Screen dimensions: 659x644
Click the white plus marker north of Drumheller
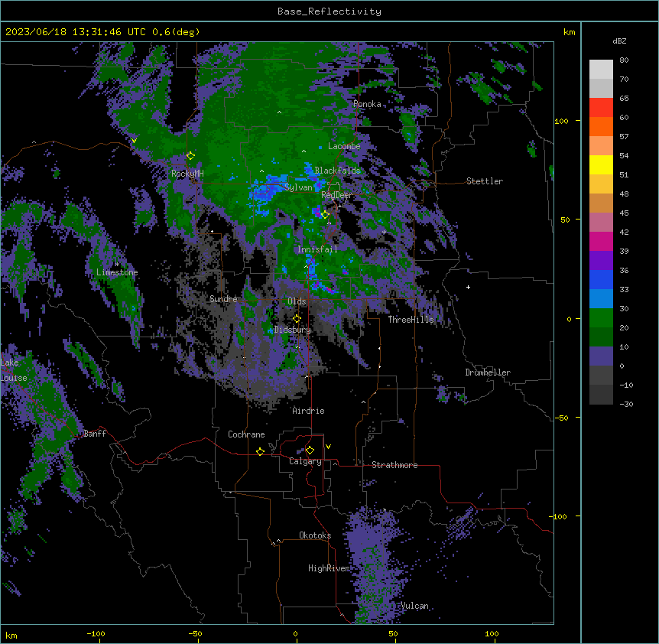coord(468,287)
